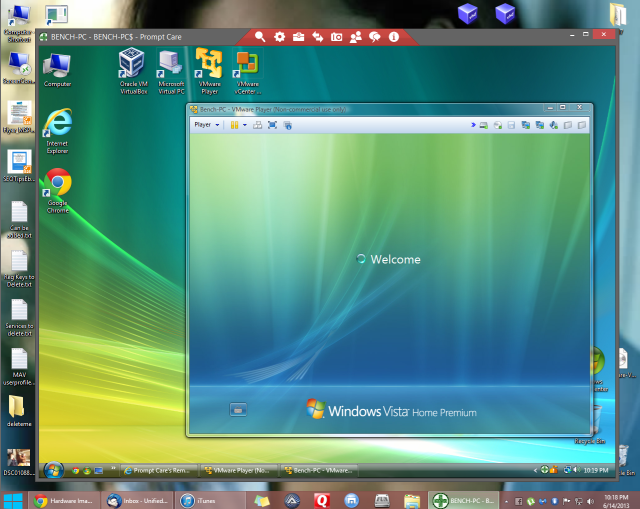
Task: Open MAV userprofile file on host desktop
Action: coord(19,367)
